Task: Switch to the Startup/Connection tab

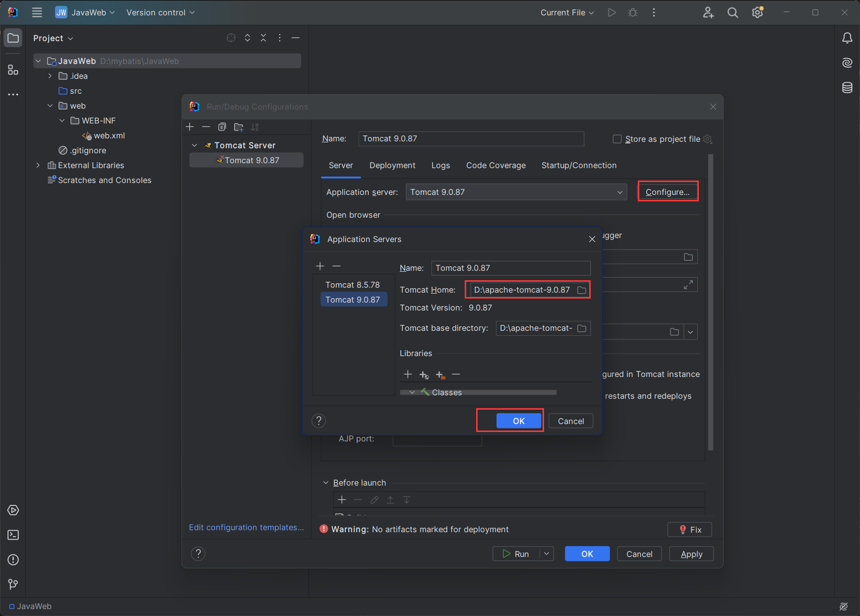Action: [579, 166]
